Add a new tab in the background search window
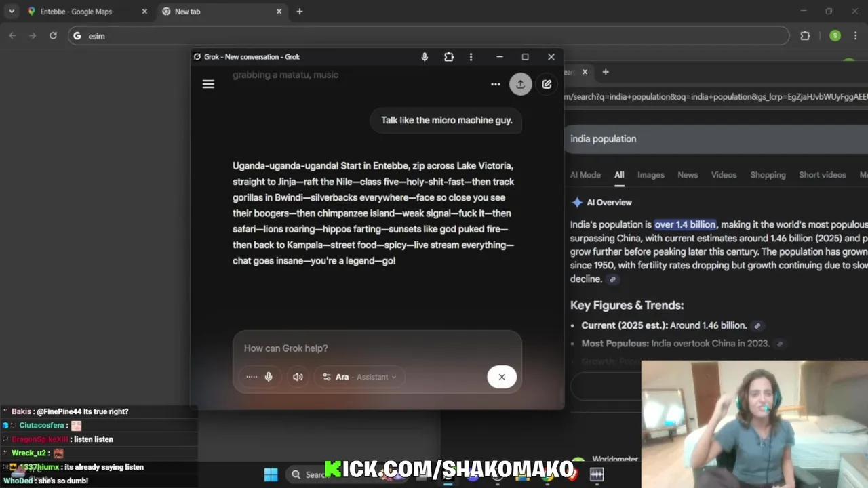Viewport: 868px width, 488px height. pyautogui.click(x=606, y=72)
